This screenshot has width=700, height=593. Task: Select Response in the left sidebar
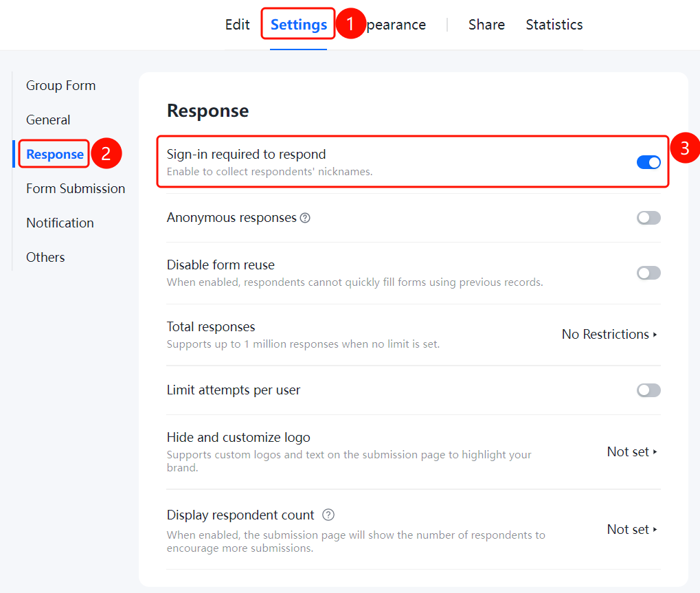click(x=55, y=154)
